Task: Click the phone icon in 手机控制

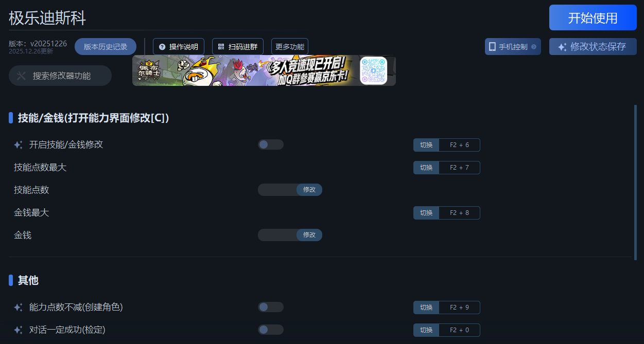Action: coord(492,47)
